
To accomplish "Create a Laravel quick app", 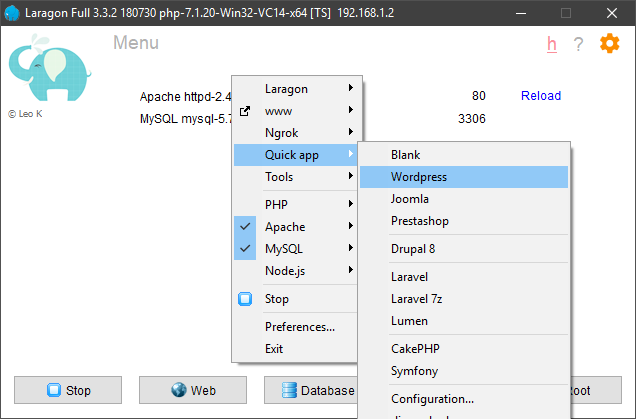I will pyautogui.click(x=464, y=277).
